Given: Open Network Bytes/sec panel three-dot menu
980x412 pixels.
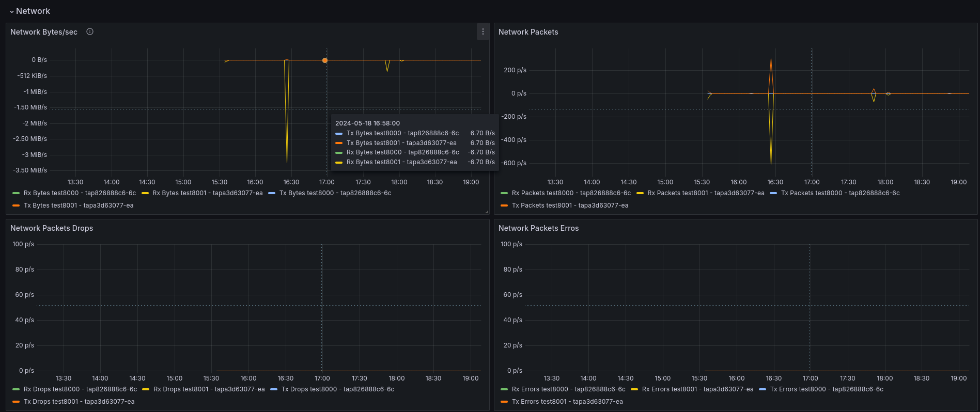Looking at the screenshot, I should (483, 31).
